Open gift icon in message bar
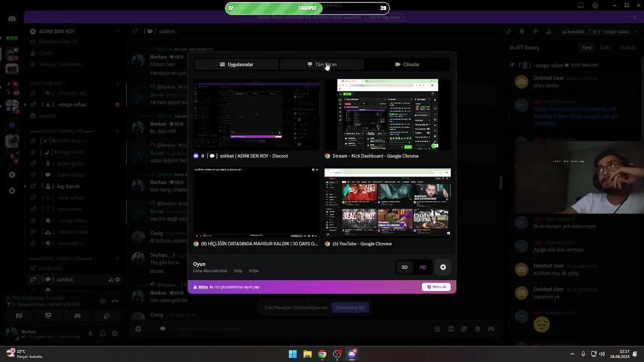Screen dimensions: 644x362 pyautogui.click(x=437, y=329)
